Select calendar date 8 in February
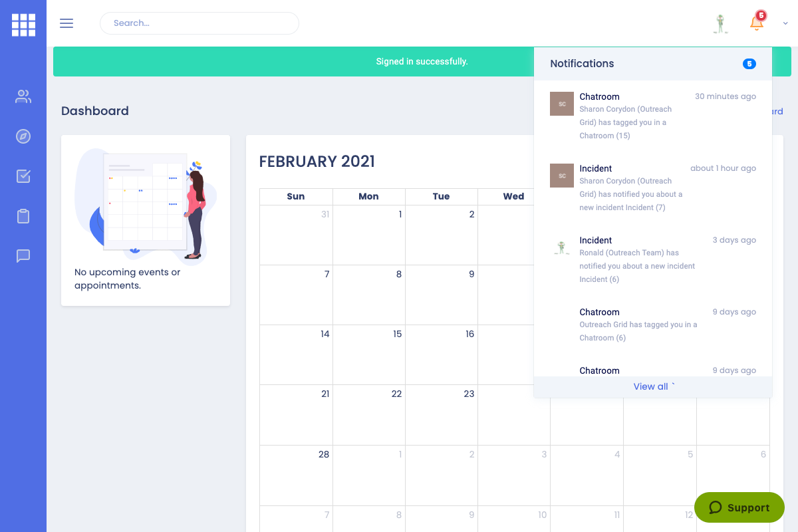The height and width of the screenshot is (532, 798). point(369,295)
